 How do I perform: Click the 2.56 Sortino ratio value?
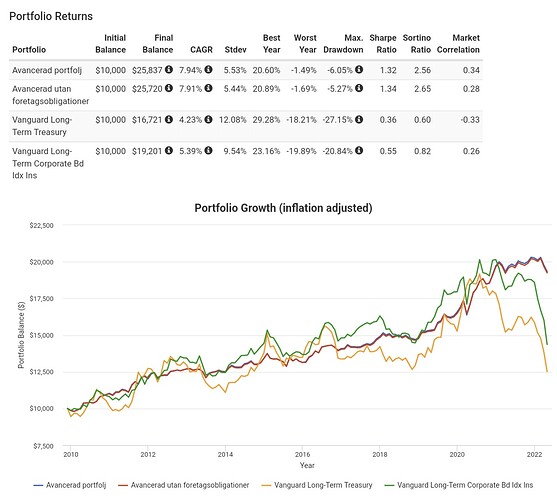click(x=423, y=70)
